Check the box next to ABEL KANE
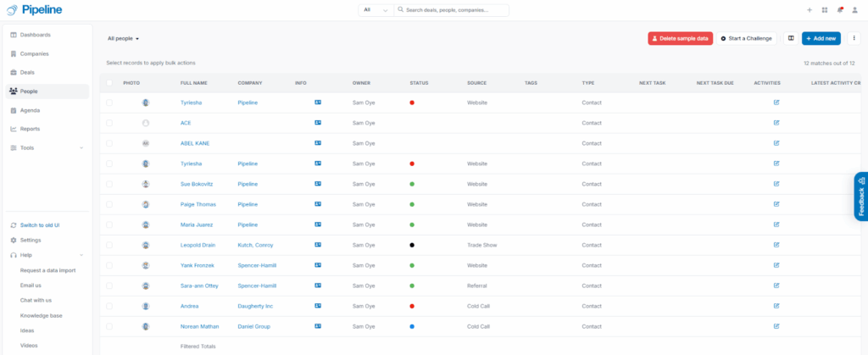868x355 pixels. coord(109,143)
